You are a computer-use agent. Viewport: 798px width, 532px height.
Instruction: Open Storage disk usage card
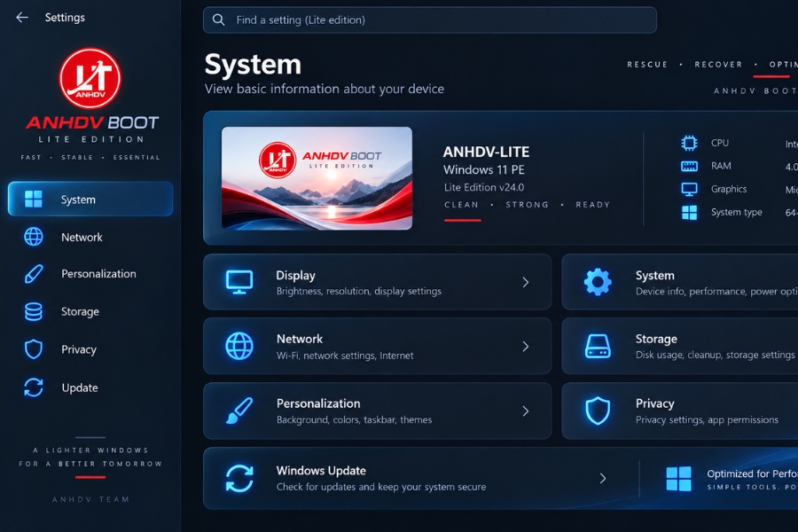coord(680,346)
